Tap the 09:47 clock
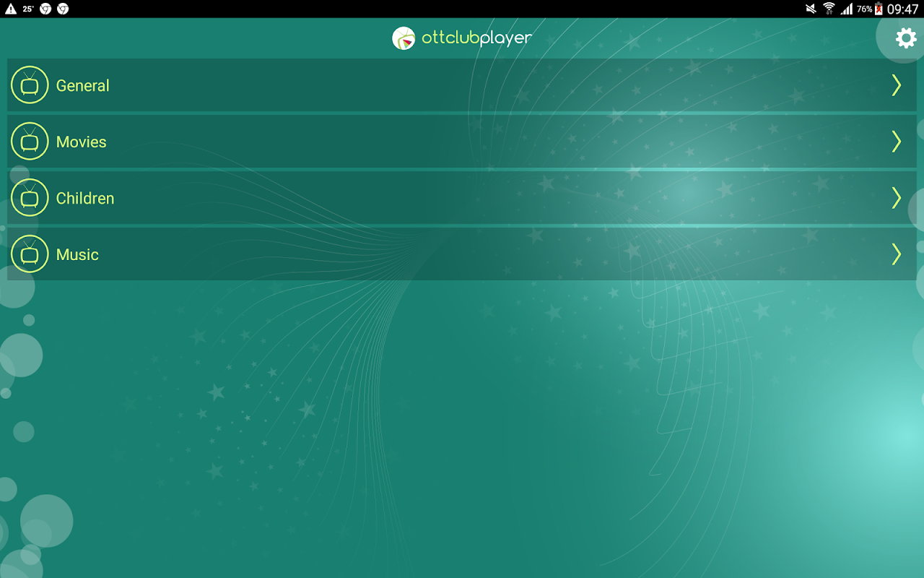The image size is (924, 578). 902,9
